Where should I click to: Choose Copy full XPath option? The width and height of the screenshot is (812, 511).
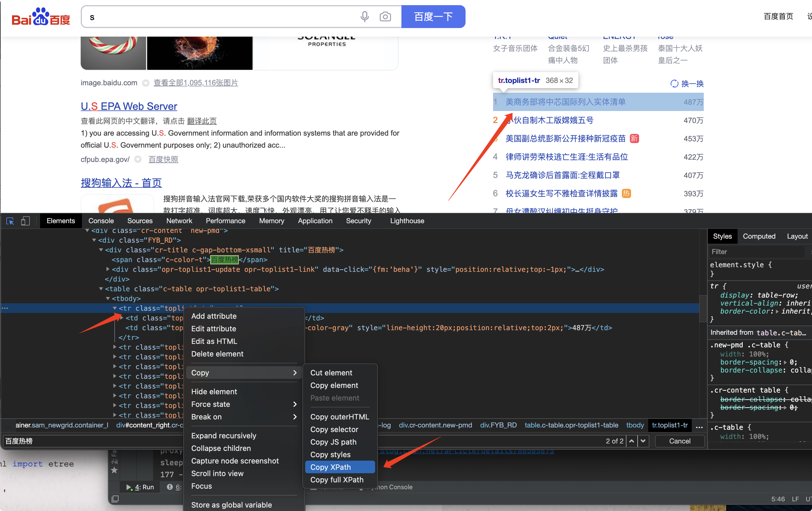[337, 480]
